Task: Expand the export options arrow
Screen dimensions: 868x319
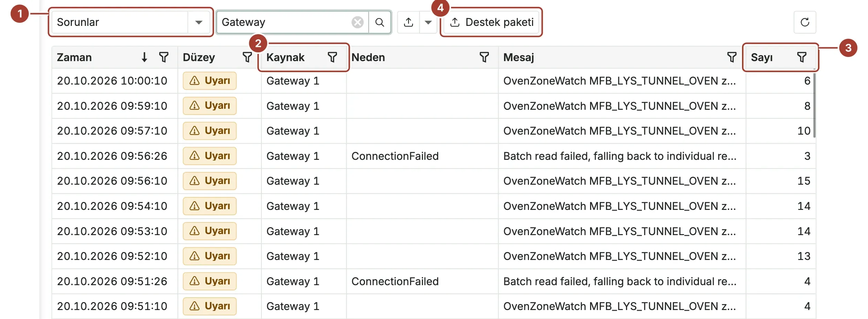Action: [428, 22]
